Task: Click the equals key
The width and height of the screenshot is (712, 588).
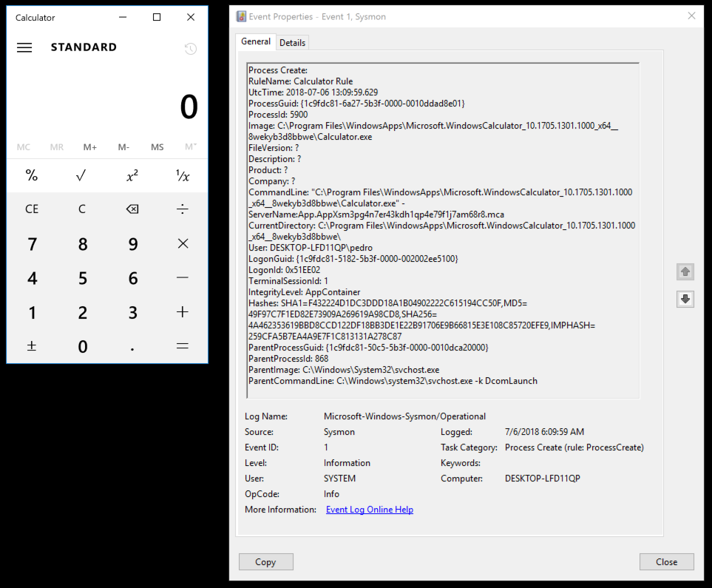Action: click(183, 346)
